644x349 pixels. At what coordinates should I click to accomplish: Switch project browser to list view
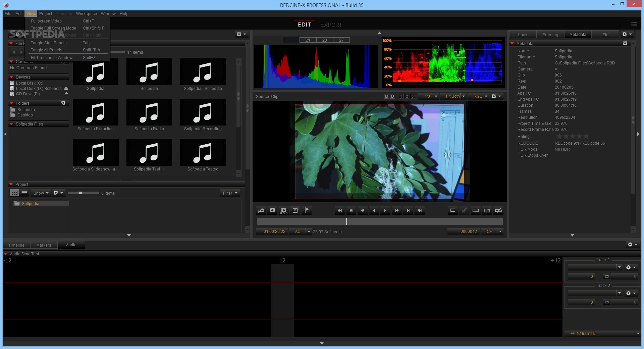(24, 193)
